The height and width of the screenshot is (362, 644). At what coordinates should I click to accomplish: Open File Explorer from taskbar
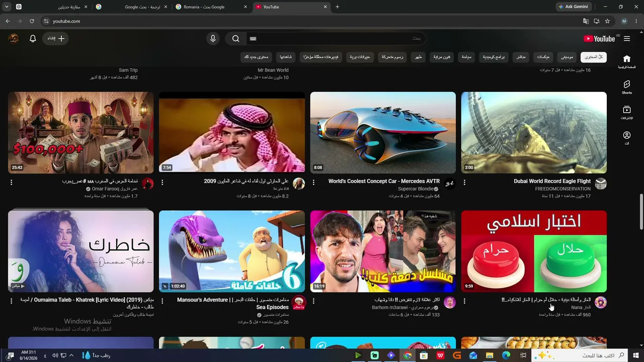click(x=490, y=355)
